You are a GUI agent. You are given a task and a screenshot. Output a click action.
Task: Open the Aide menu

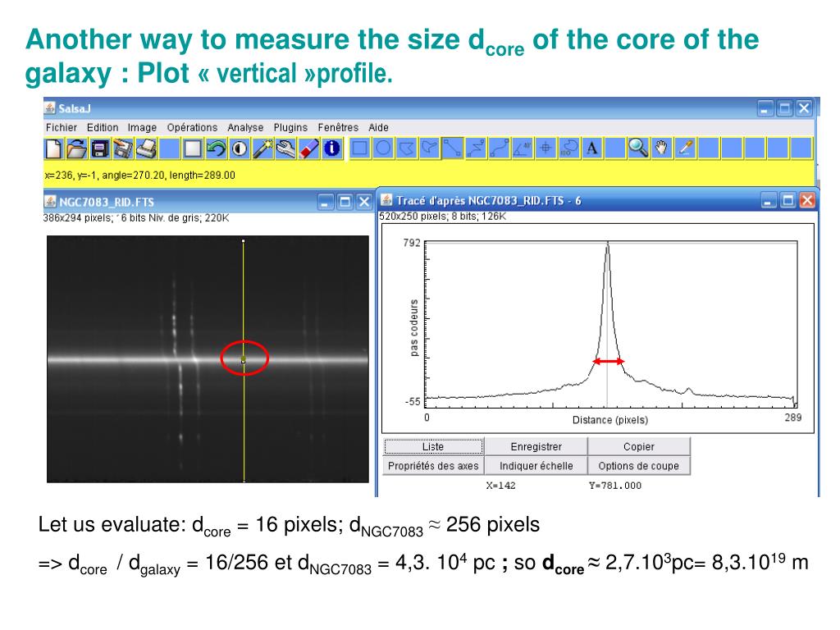click(x=378, y=127)
